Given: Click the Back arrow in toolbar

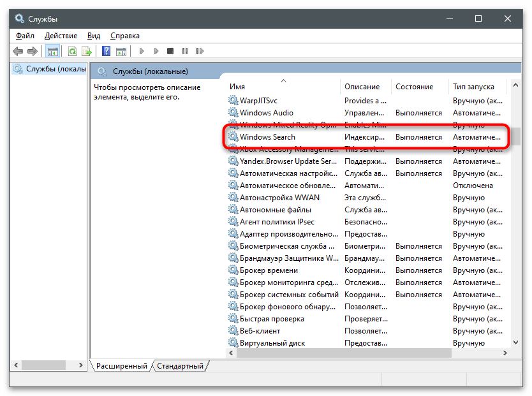Looking at the screenshot, I should tap(17, 51).
